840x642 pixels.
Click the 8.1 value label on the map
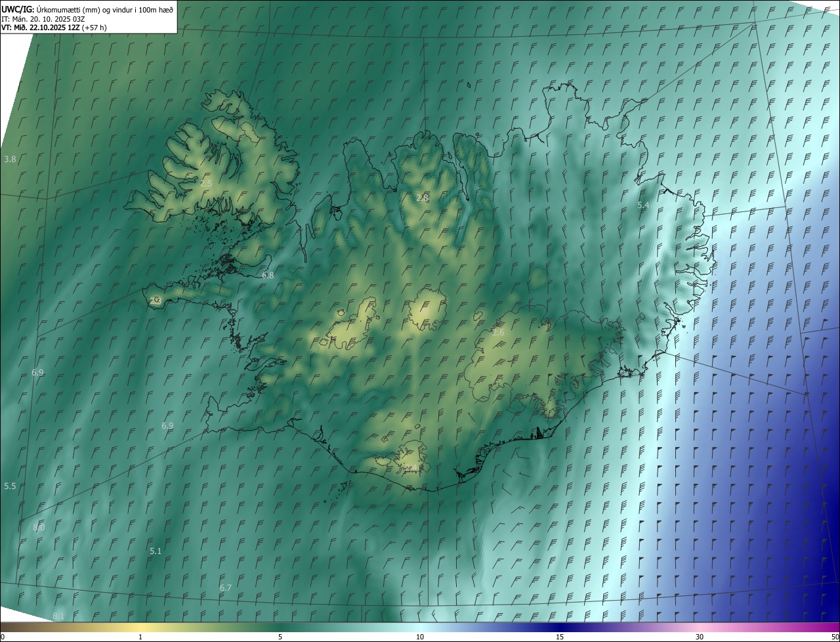pos(58,616)
